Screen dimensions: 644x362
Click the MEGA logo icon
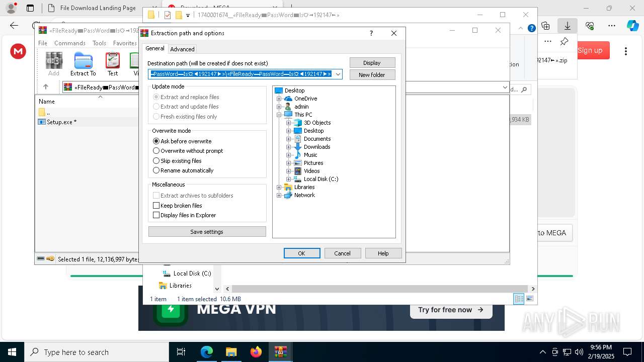[18, 51]
